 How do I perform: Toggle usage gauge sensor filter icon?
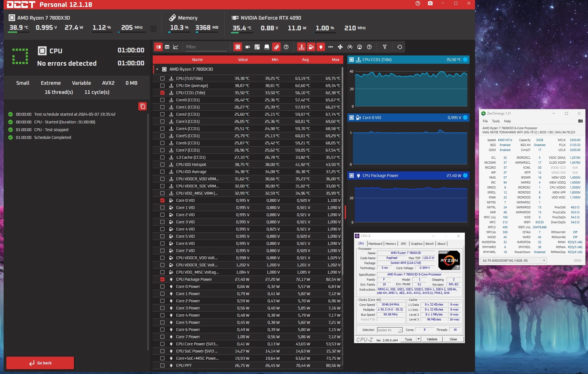360,47
